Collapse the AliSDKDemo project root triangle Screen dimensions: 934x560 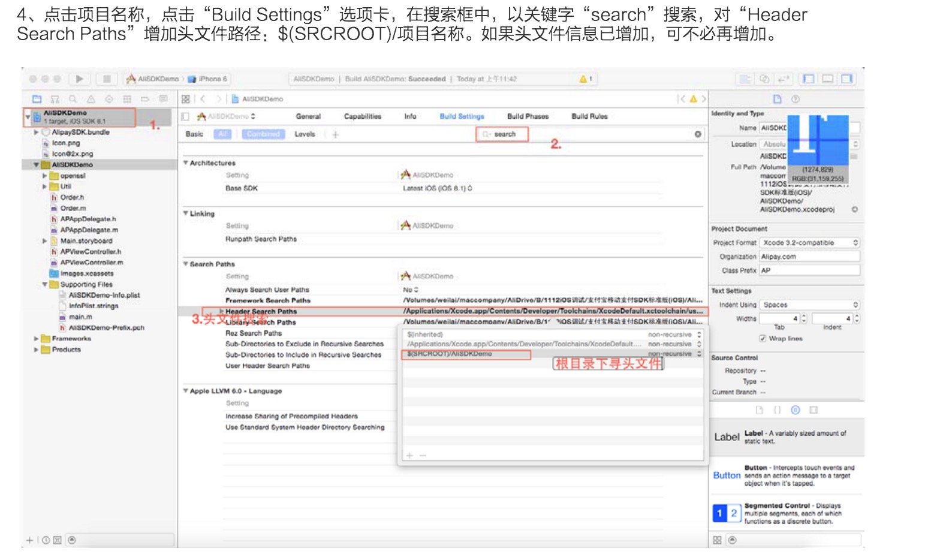(28, 116)
